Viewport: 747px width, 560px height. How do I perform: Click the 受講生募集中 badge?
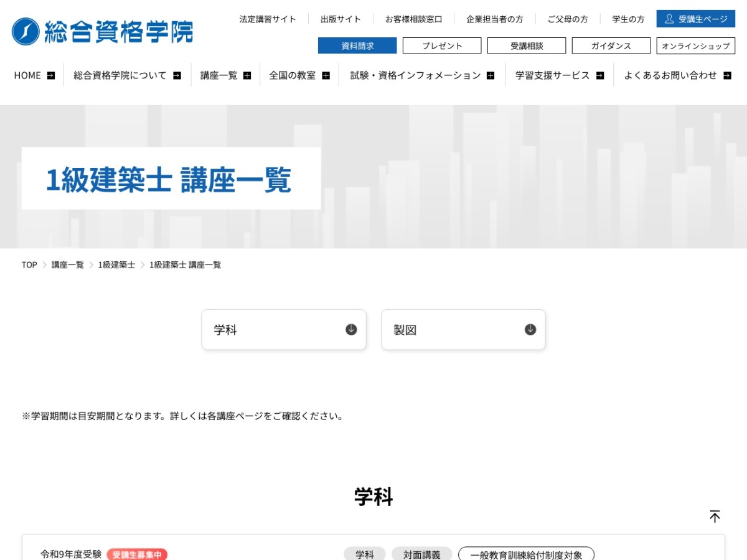click(137, 554)
